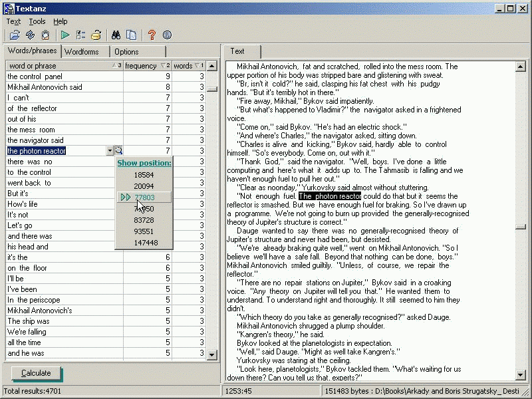Select the row 'the mess room'

106,130
